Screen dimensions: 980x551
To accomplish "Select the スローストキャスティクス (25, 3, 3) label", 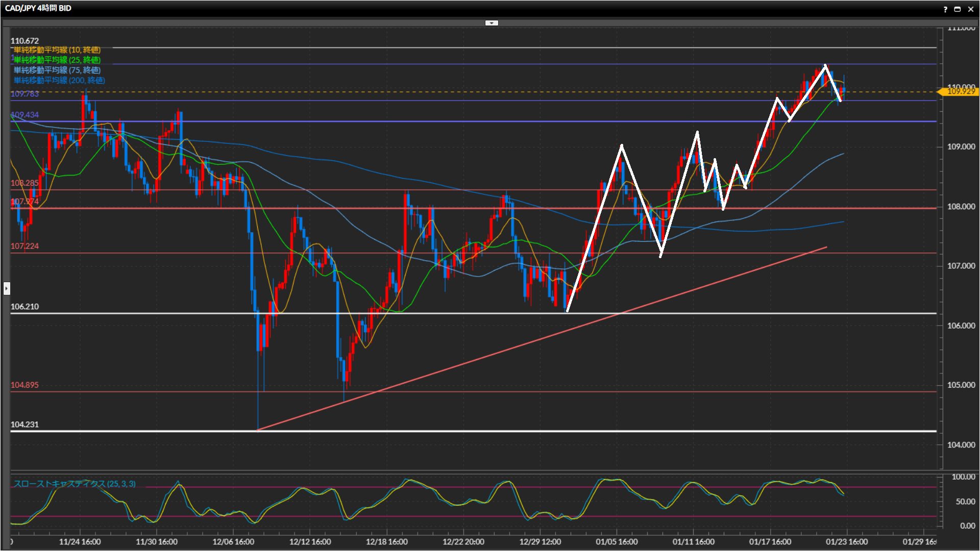I will [75, 484].
